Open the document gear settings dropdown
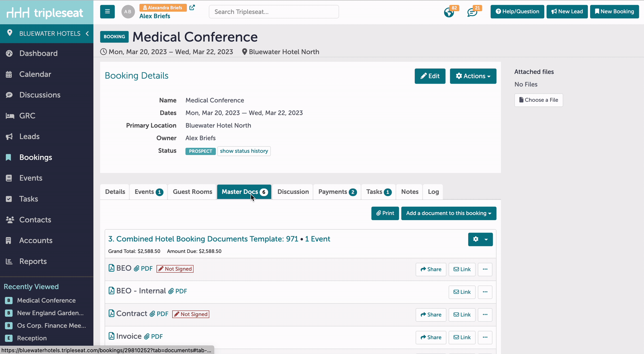This screenshot has height=354, width=644. click(x=480, y=239)
